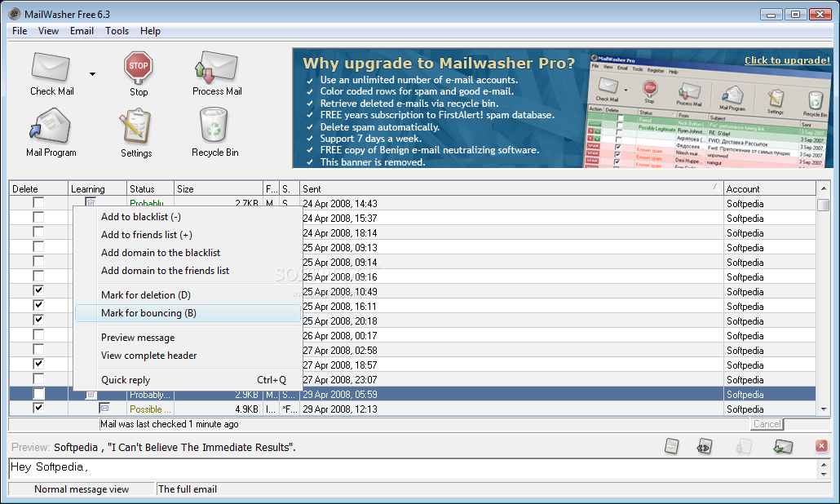The image size is (840, 504).
Task: Tick the delete checkbox for 29 Apr 05:59
Action: 38,394
